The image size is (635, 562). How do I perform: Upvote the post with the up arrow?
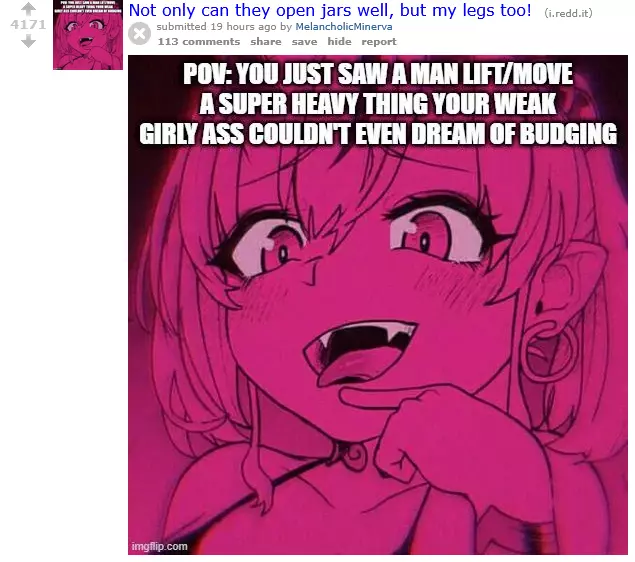coord(28,9)
